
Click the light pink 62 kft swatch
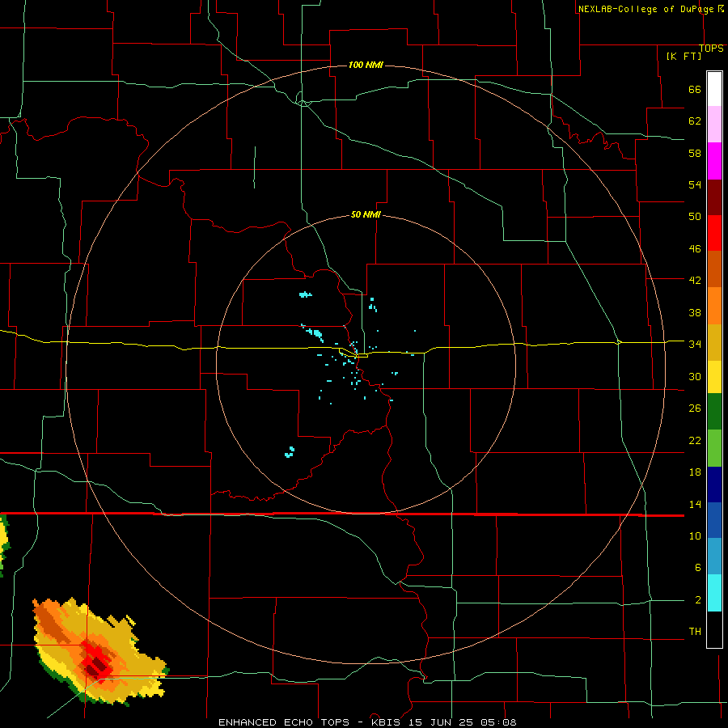tap(714, 124)
